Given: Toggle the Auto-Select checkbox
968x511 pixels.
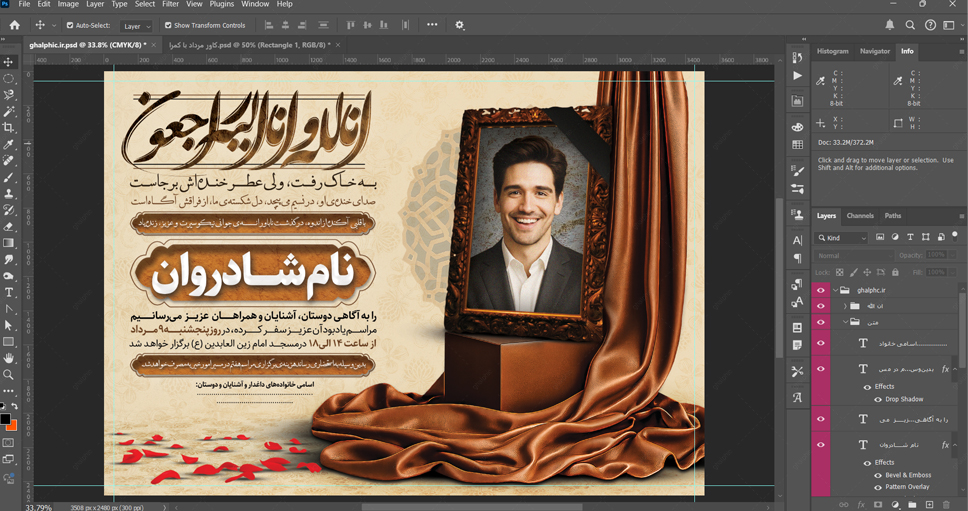Looking at the screenshot, I should tap(70, 25).
